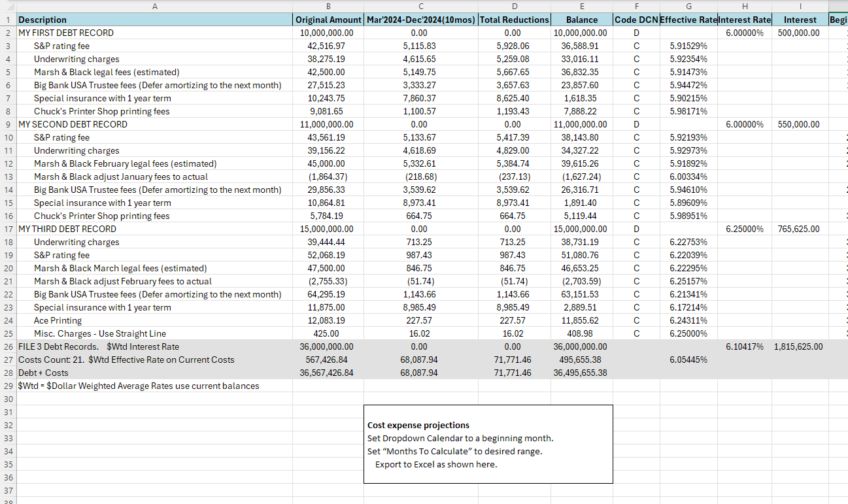
Task: Click column G header letter
Action: [x=688, y=6]
